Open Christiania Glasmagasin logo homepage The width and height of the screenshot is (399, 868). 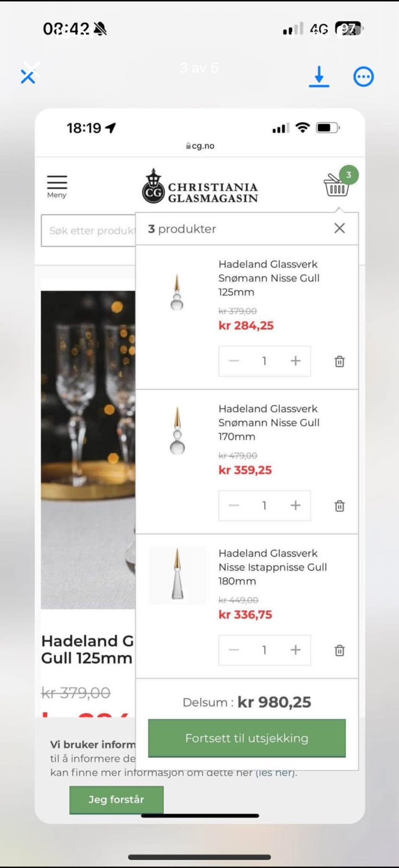point(200,187)
